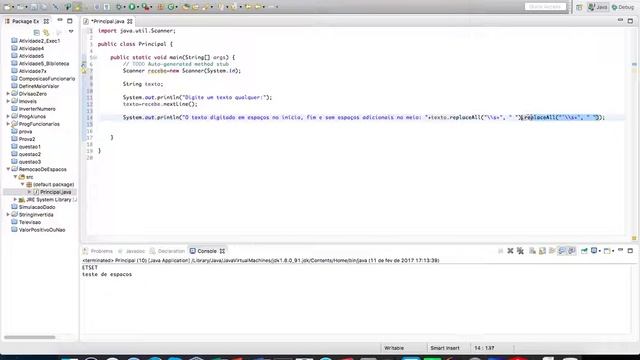Toggle console Scroll Lock
Viewport: 640px width, 360px height.
click(542, 251)
